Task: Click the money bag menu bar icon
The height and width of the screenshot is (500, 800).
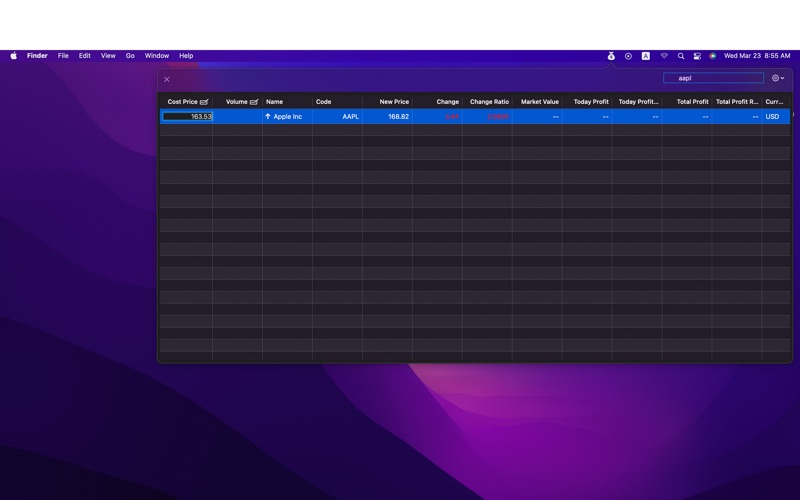Action: click(x=611, y=56)
